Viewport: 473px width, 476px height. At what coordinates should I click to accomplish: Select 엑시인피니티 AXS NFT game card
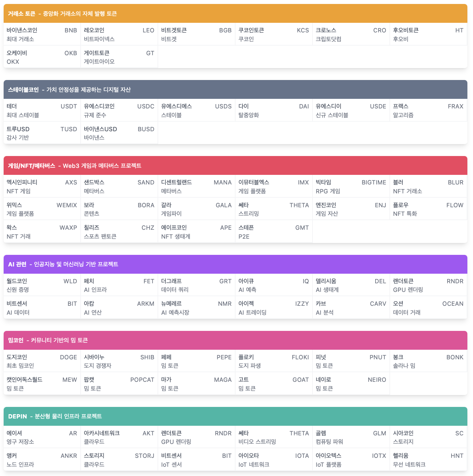42,186
